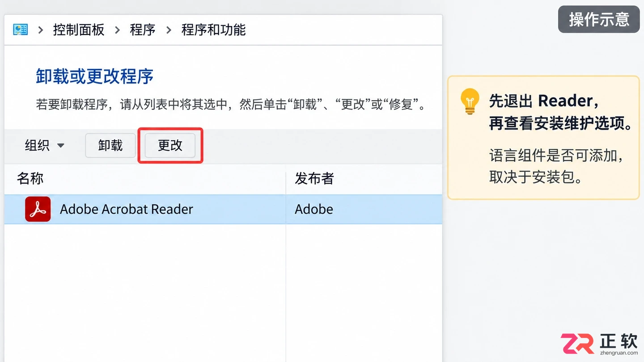The height and width of the screenshot is (362, 644).
Task: Sort by the 发布者 column header
Action: 314,178
